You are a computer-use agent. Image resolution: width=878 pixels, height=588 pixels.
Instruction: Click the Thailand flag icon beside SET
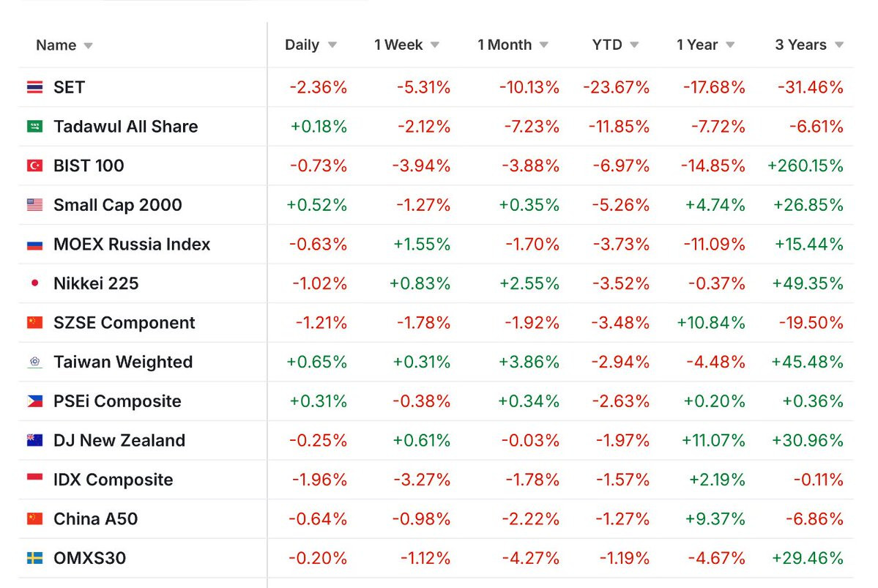tap(34, 87)
